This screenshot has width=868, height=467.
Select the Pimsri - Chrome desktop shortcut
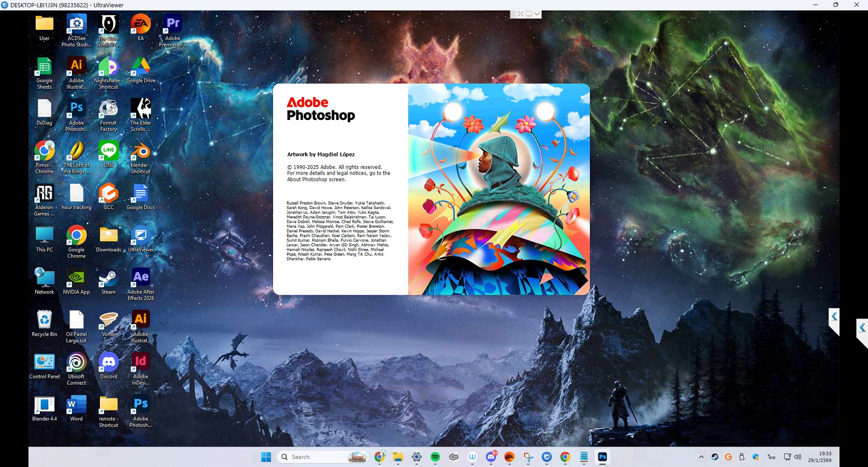coord(44,157)
